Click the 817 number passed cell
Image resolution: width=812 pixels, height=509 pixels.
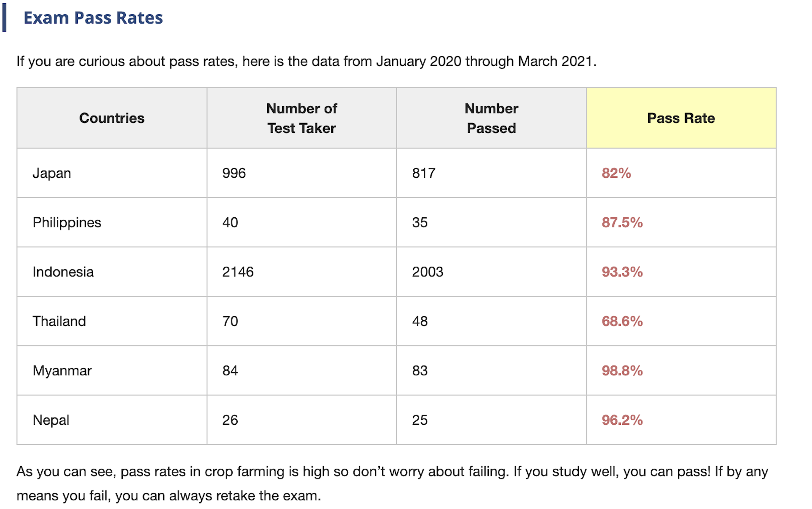(x=423, y=173)
